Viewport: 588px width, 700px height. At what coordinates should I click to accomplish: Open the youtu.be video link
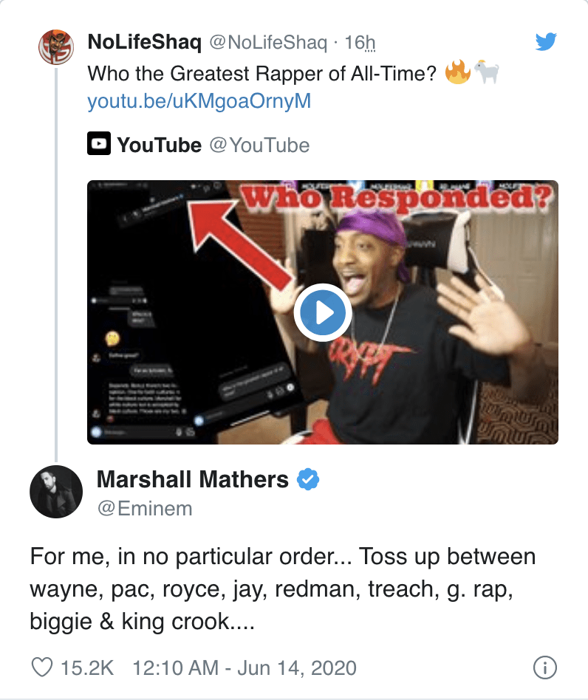[199, 101]
